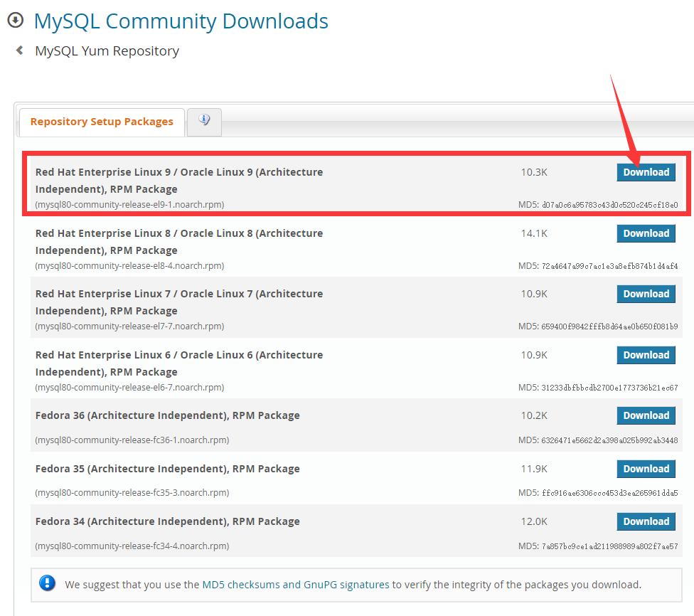Click the mysql80-community-release-el8-4.noarch.rpm filename
This screenshot has height=616, width=694.
[x=129, y=266]
